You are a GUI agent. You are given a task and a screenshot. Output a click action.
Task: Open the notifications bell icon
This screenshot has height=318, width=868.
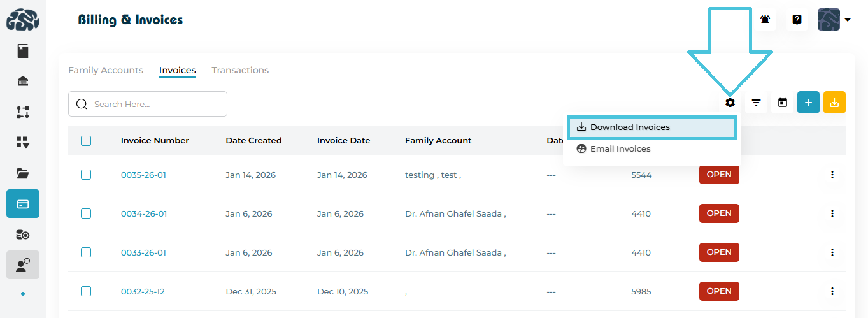pos(765,20)
